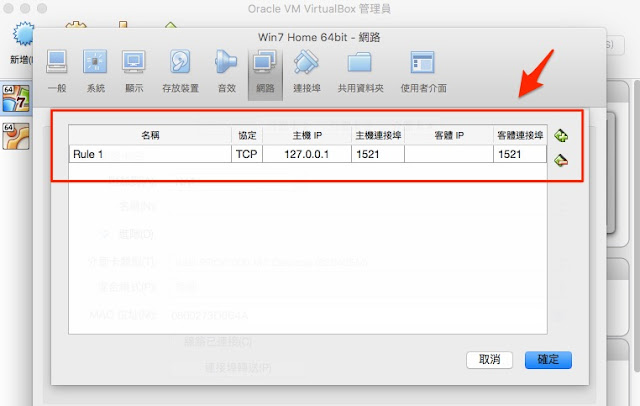
Task: Select the Windows 7 VM in manager list
Action: coord(16,98)
